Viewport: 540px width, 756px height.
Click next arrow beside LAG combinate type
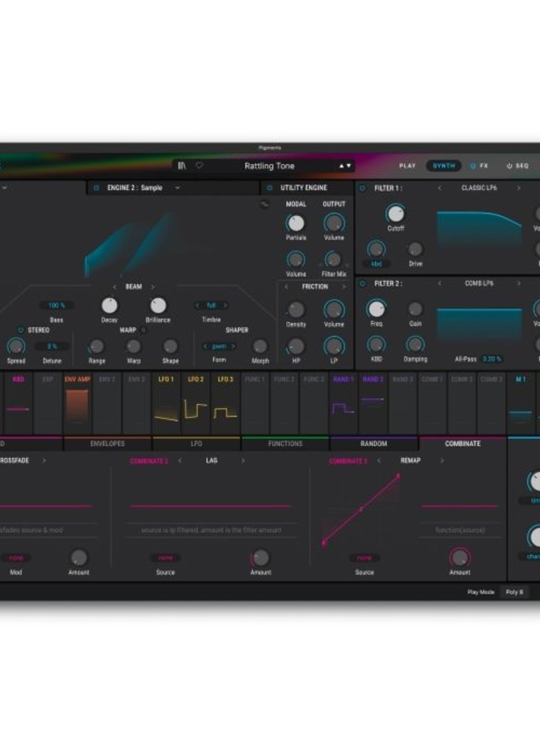tap(243, 461)
